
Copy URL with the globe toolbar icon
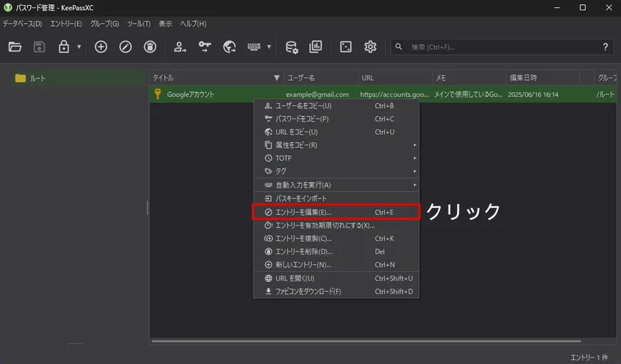229,46
